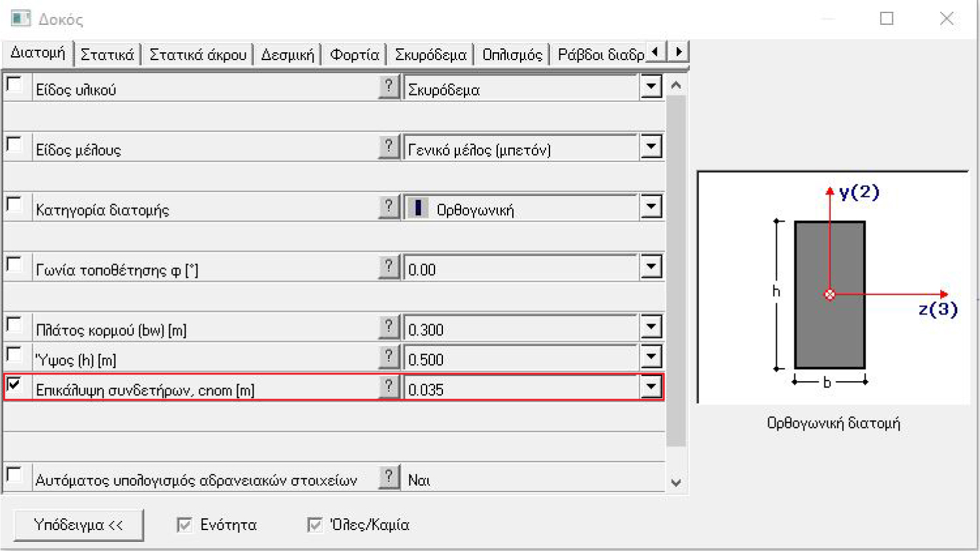This screenshot has width=980, height=551.
Task: Open help for Είδος υλικού row
Action: click(x=389, y=87)
